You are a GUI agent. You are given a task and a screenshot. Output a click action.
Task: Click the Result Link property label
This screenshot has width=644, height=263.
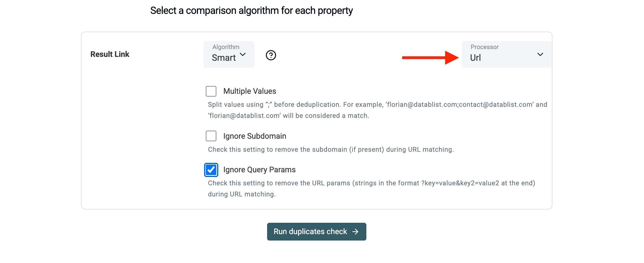tap(110, 54)
